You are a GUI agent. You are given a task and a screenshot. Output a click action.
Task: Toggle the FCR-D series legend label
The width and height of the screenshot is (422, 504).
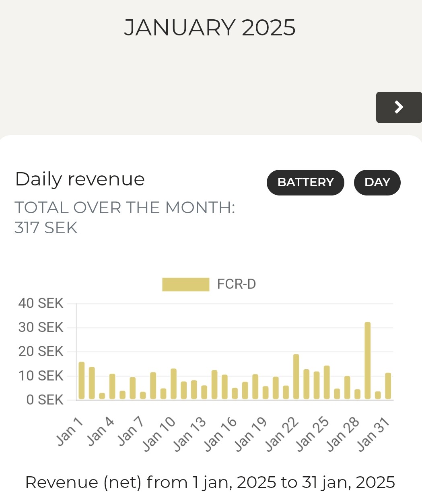click(x=236, y=284)
